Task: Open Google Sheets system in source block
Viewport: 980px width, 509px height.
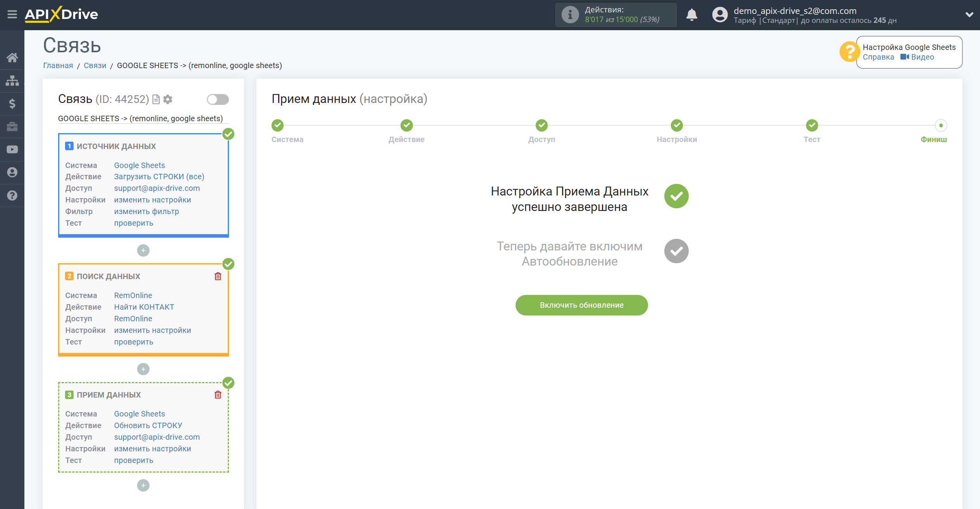Action: 139,165
